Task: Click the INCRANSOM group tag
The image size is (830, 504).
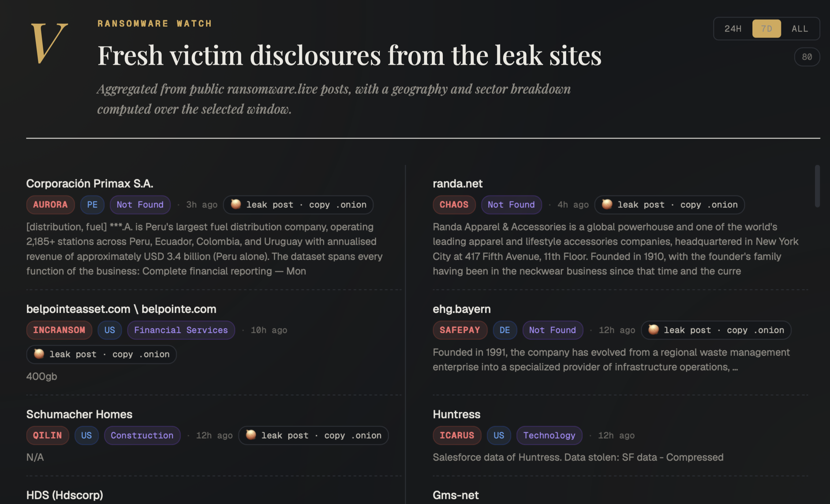Action: point(59,330)
